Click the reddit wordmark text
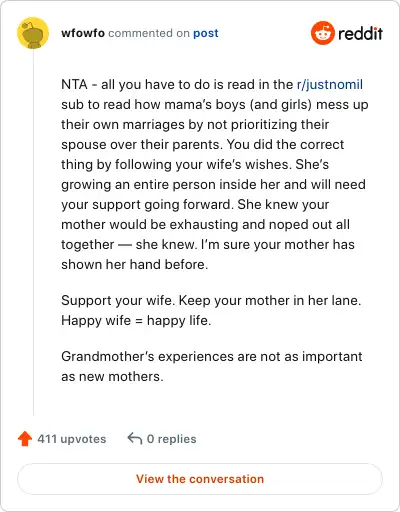 360,33
